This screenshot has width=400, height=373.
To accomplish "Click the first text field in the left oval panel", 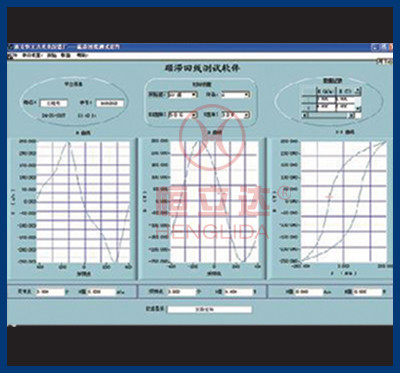I will [x=54, y=103].
